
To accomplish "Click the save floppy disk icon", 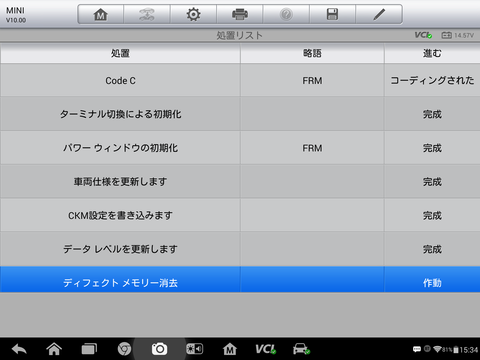I will click(x=332, y=14).
